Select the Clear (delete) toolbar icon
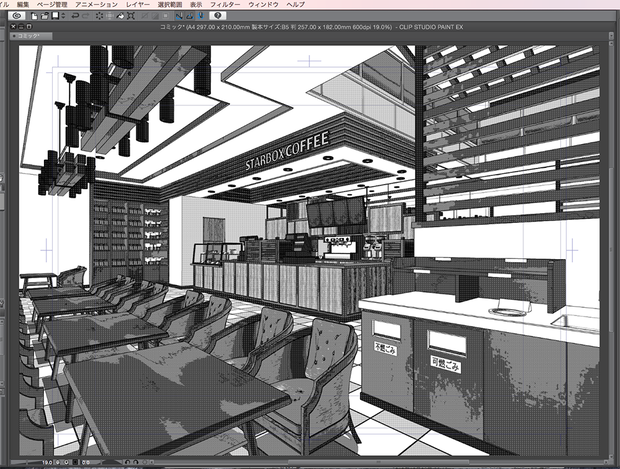The height and width of the screenshot is (469, 620). click(99, 16)
